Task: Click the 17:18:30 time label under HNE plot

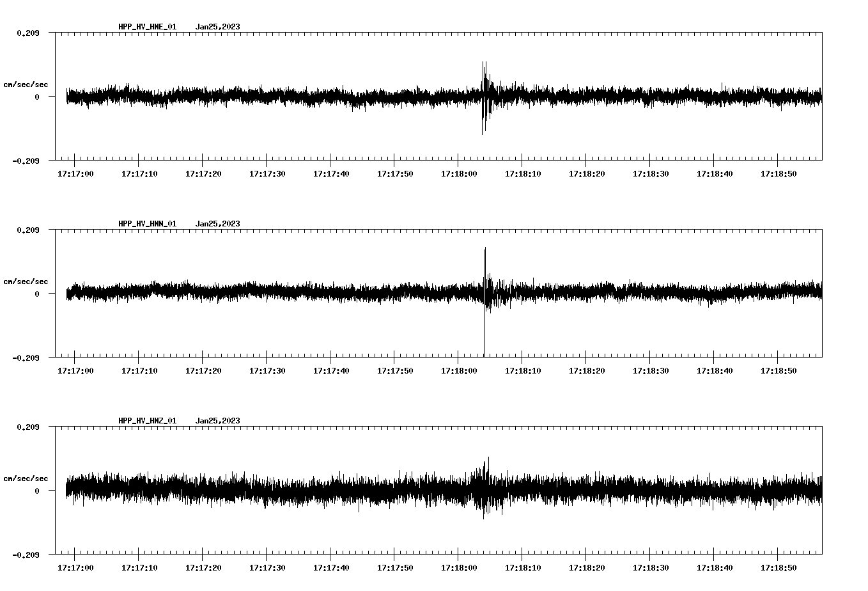Action: [651, 173]
